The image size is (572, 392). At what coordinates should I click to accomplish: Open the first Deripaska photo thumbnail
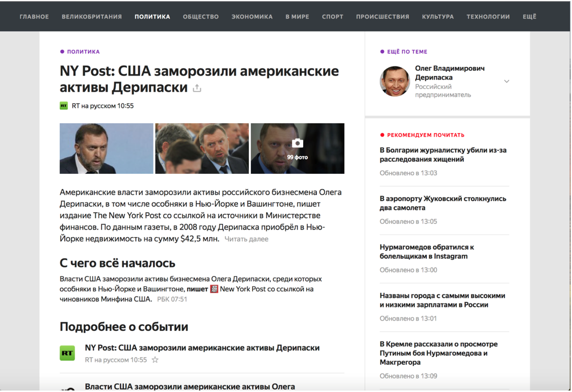click(x=106, y=148)
